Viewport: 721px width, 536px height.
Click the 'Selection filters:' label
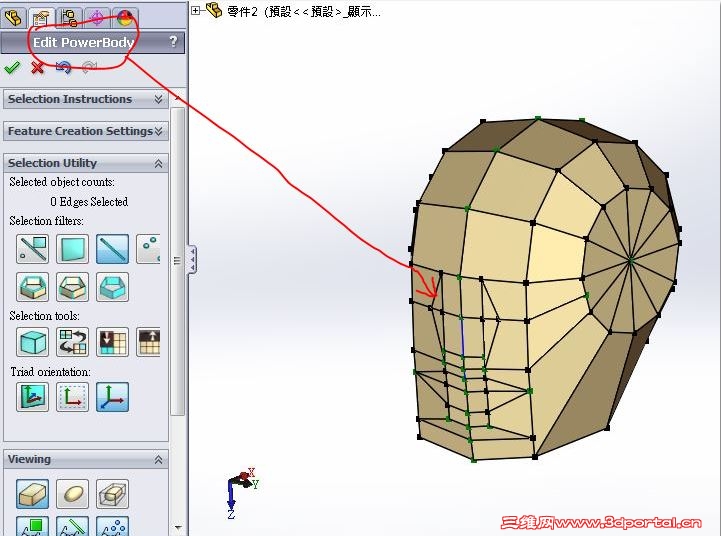[46, 221]
